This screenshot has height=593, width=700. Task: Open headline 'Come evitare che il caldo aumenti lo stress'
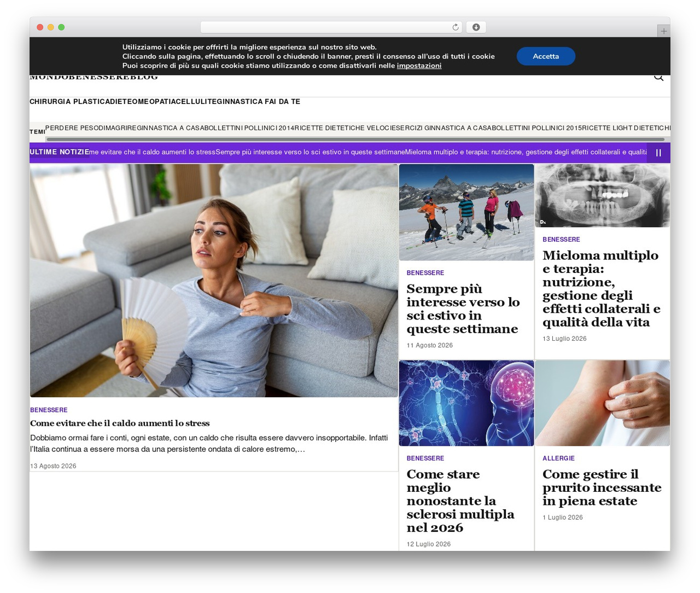[120, 423]
